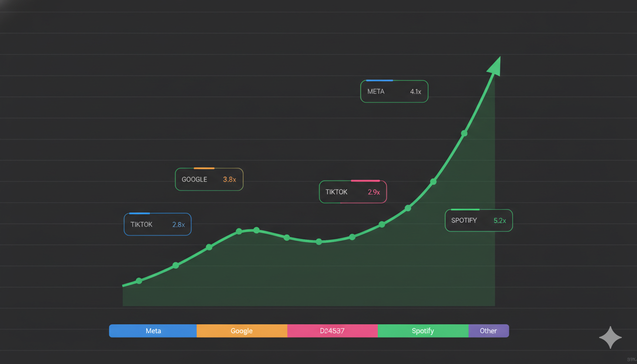
Task: Open the TIKTOK 2.8x callout card
Action: click(157, 225)
